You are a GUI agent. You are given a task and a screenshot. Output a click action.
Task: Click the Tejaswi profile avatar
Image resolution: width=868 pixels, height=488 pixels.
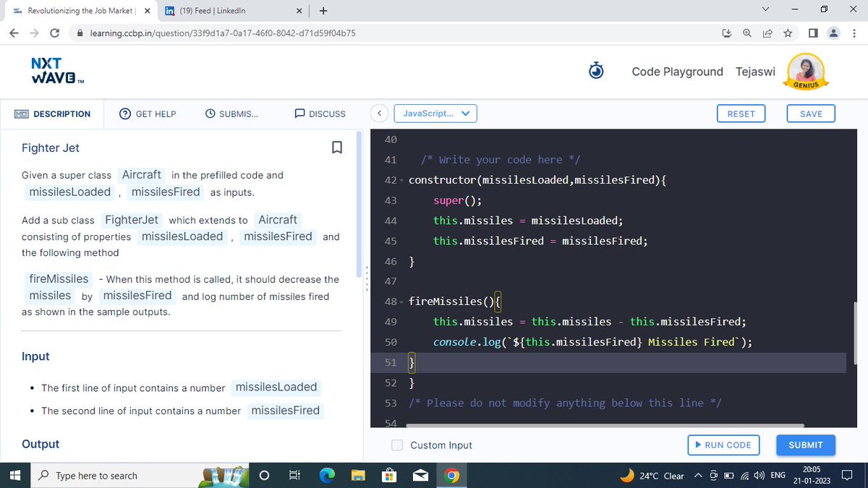tap(804, 71)
